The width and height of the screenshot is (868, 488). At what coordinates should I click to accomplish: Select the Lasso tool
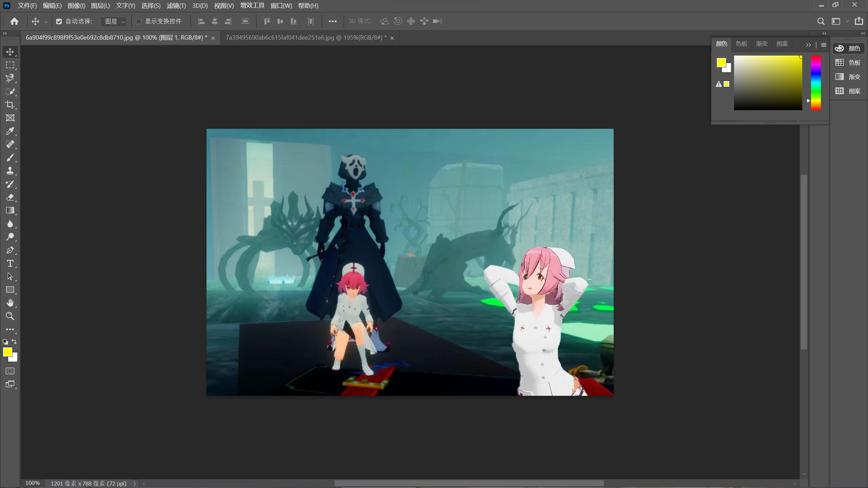pyautogui.click(x=10, y=78)
